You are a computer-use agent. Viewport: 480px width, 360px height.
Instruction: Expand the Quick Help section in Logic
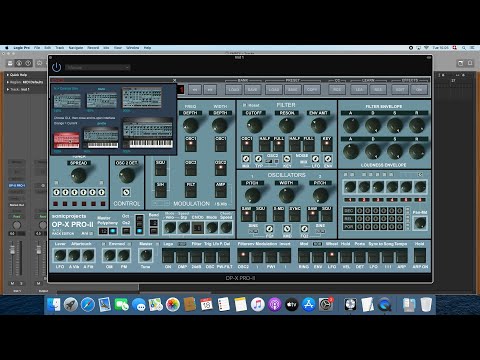coord(17,75)
